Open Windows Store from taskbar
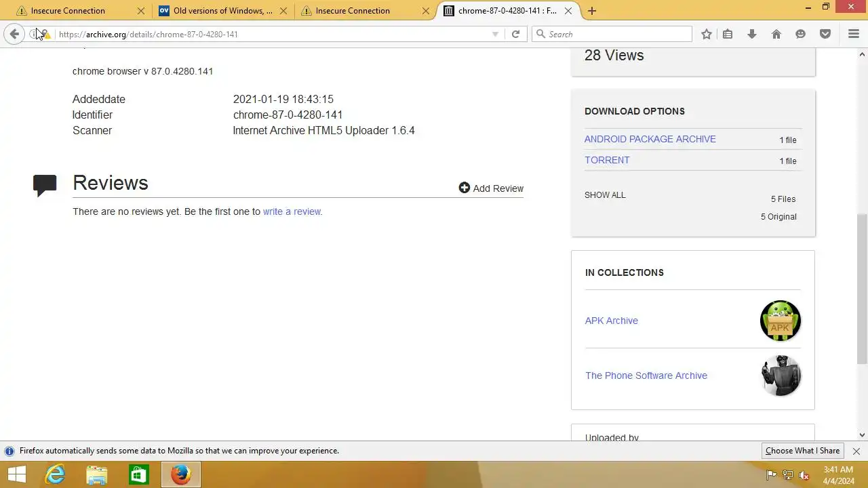The image size is (868, 488). pos(138,474)
